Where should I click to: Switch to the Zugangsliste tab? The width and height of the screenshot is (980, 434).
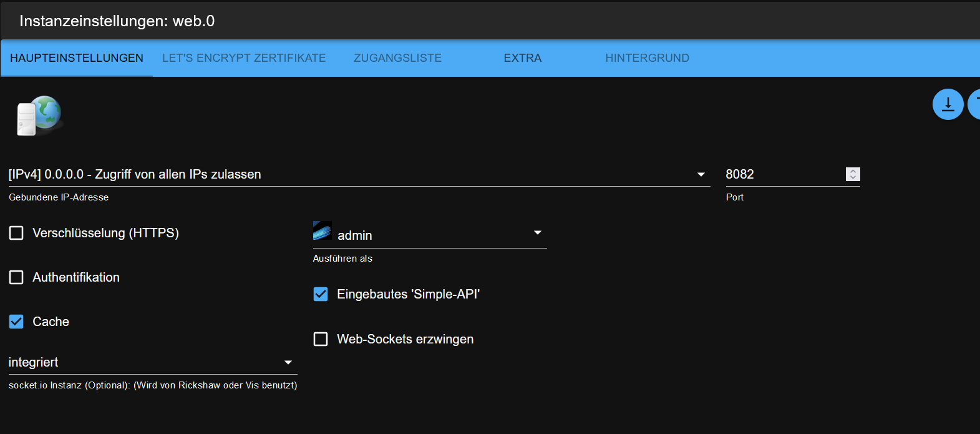397,58
